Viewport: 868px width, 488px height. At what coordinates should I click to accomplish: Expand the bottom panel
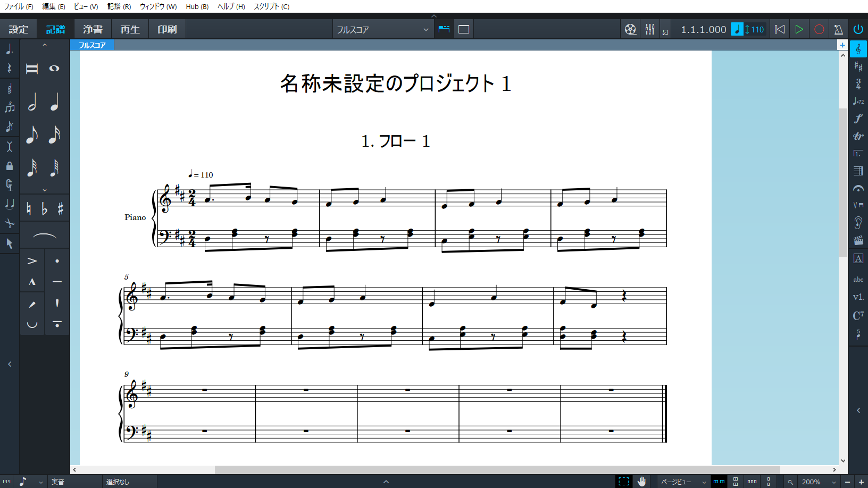(386, 482)
